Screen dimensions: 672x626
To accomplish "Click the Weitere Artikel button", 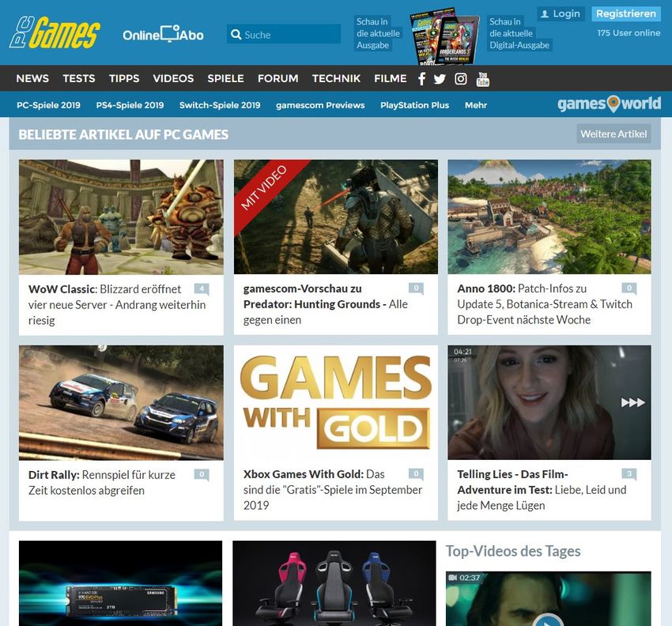I will pos(613,134).
